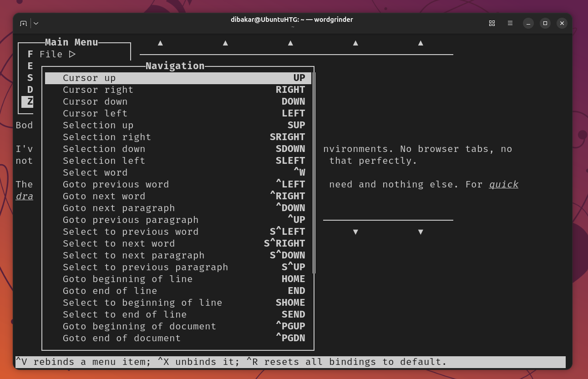Click the window title dibakar@UbuntuHTG
The width and height of the screenshot is (588, 379).
pyautogui.click(x=292, y=20)
